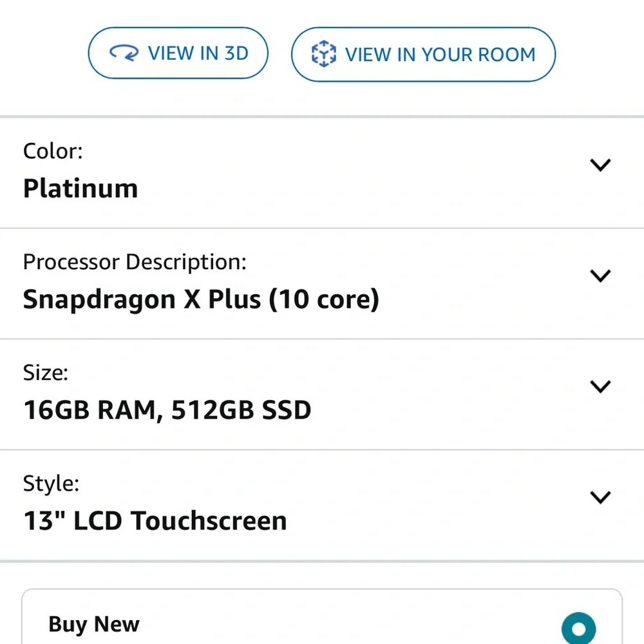
Task: Click the 3D rotate arrow icon
Action: [x=124, y=53]
